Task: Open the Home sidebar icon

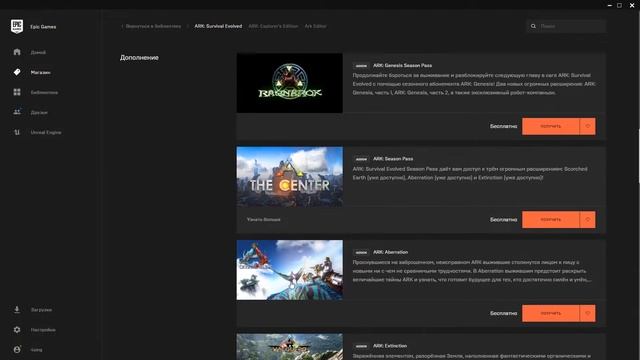Action: 17,52
